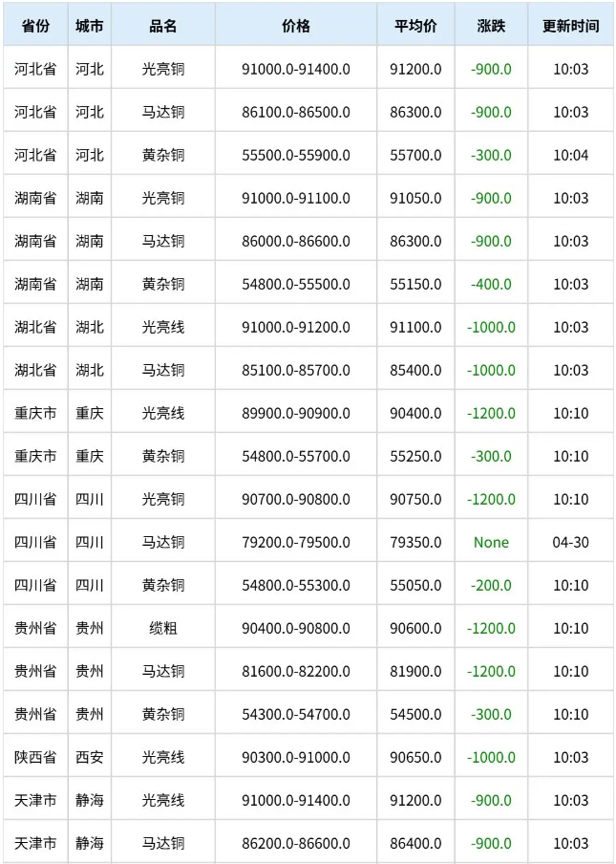Select price range 54800.0-55500.0

[296, 284]
